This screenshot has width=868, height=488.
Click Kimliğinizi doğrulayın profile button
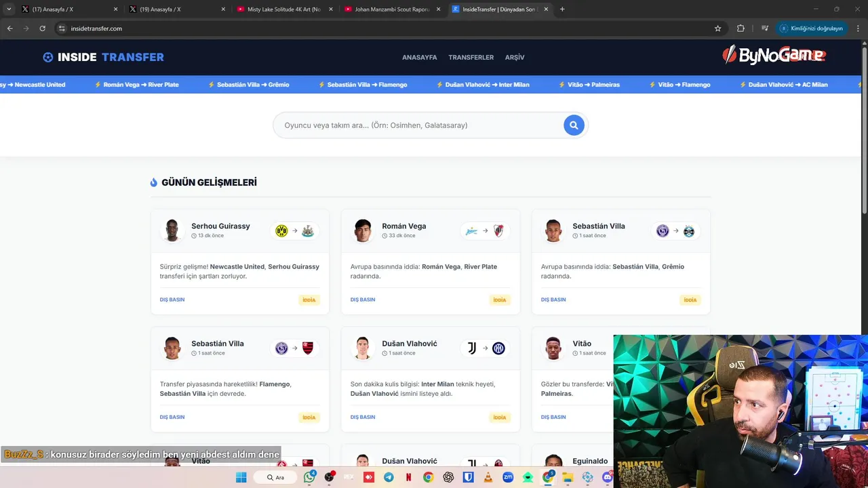pos(812,28)
